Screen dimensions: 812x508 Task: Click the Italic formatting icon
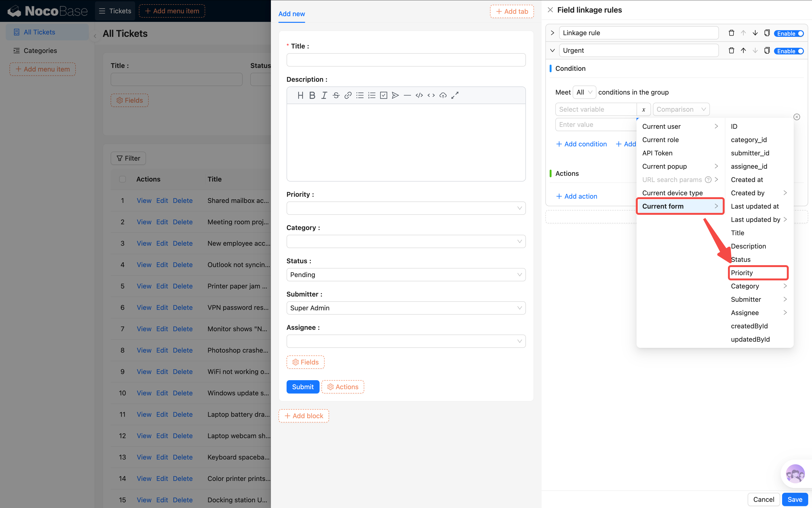(x=324, y=96)
